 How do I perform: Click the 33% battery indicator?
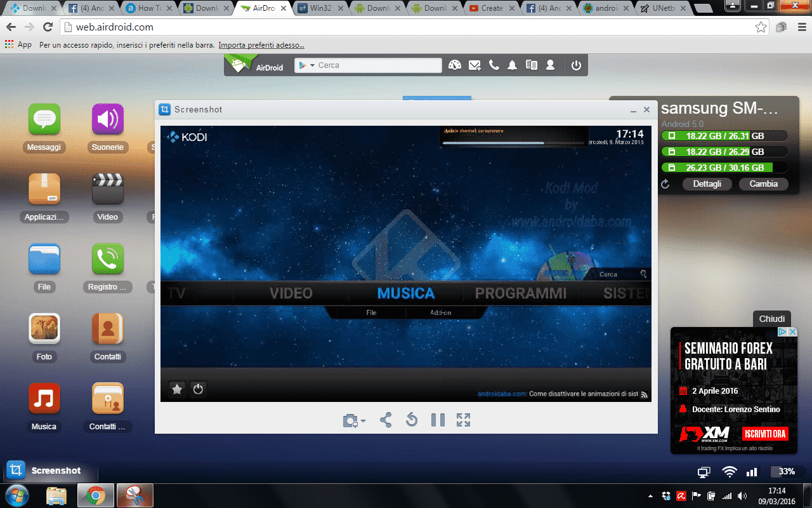pos(787,472)
